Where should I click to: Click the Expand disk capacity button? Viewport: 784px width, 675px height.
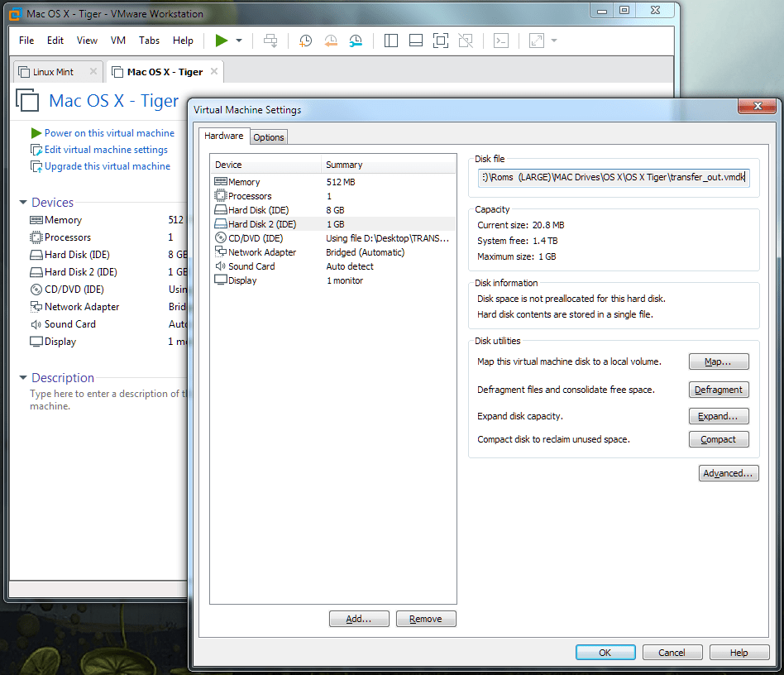[718, 416]
